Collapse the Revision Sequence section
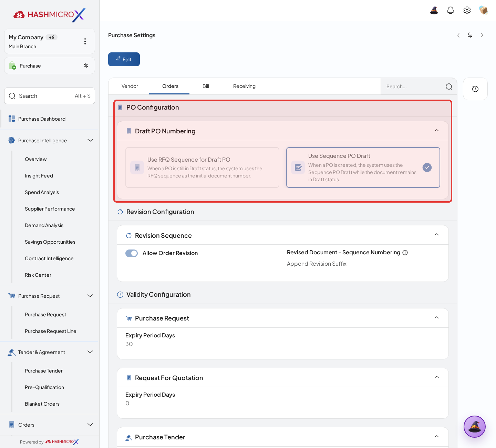Screen dimensions: 496x448 pos(437,235)
